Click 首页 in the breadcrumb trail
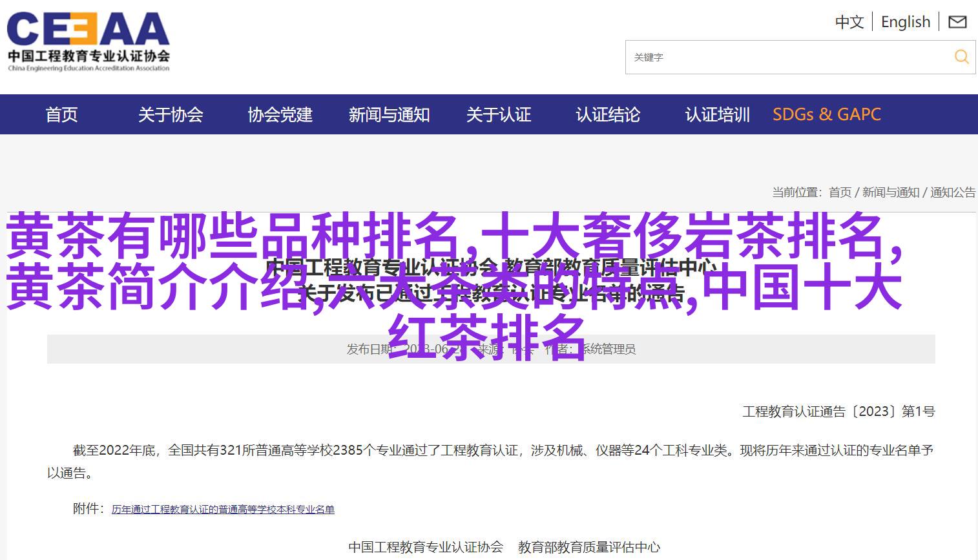This screenshot has width=978, height=560. click(x=840, y=192)
